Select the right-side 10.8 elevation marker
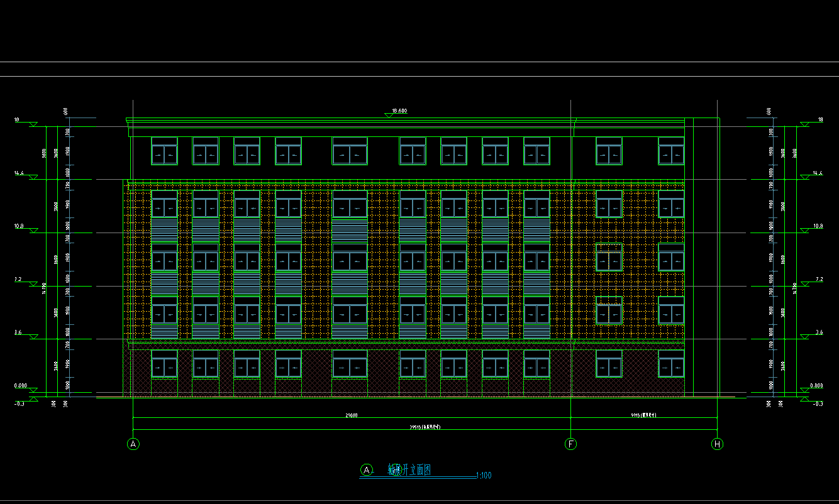This screenshot has width=839, height=504. (x=818, y=226)
